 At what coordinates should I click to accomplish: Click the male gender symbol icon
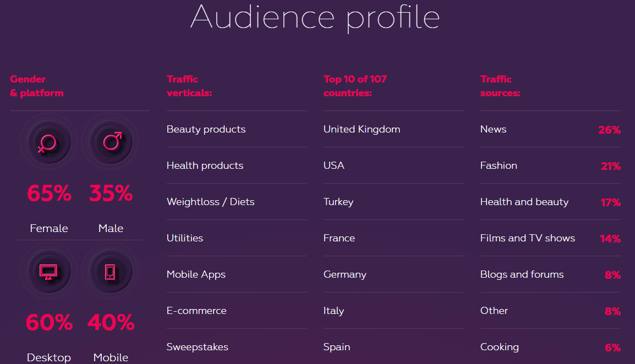[111, 142]
